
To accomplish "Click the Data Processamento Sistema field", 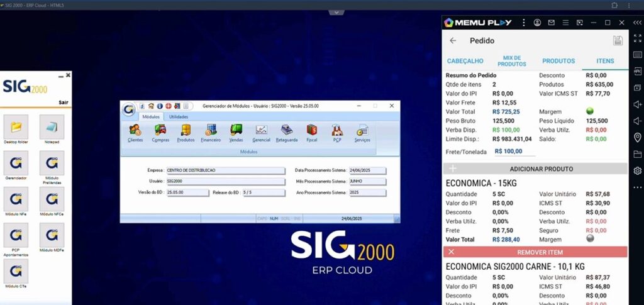I will pos(367,170).
